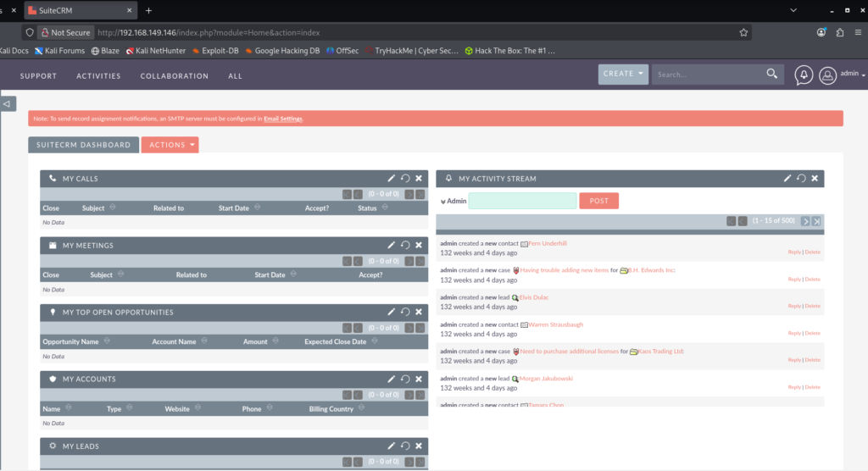Screen dimensions: 868x471
Task: Open the Create dropdown
Action: 623,74
